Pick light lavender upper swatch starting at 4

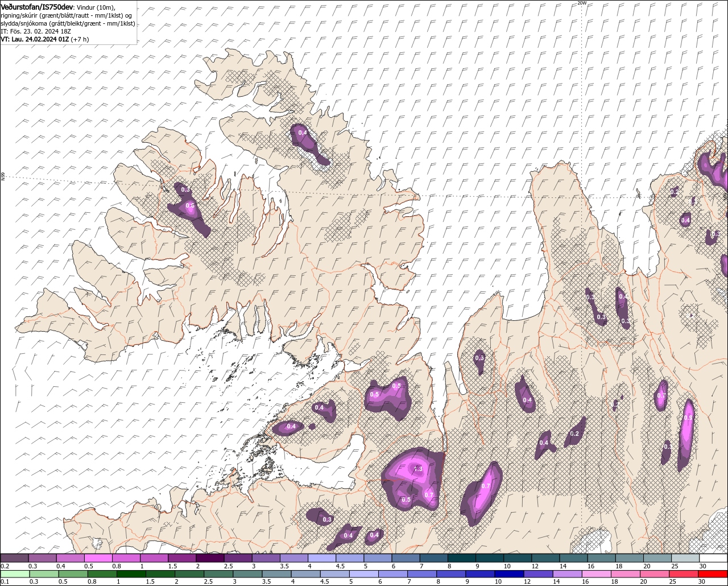(322, 558)
